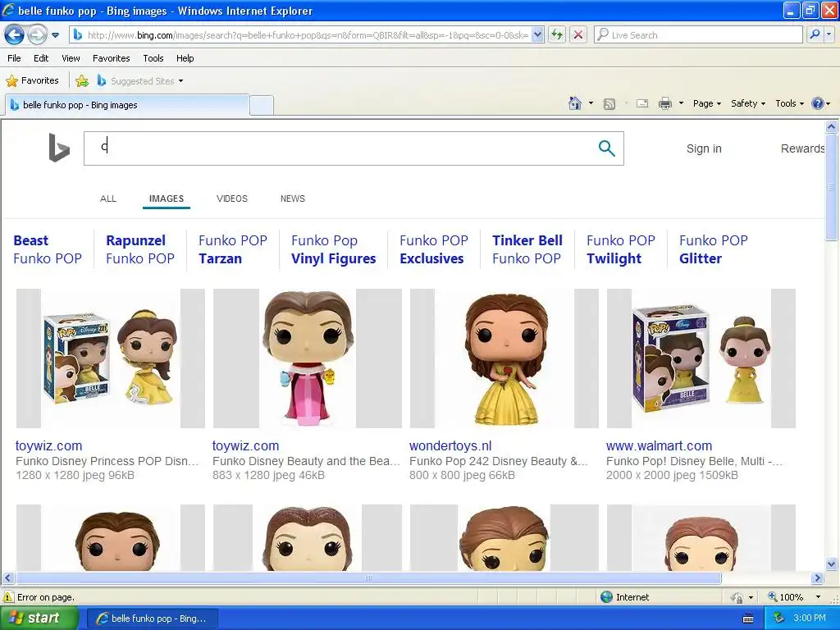Select the Tinker Bell Funko POP suggestion
This screenshot has height=630, width=840.
527,249
